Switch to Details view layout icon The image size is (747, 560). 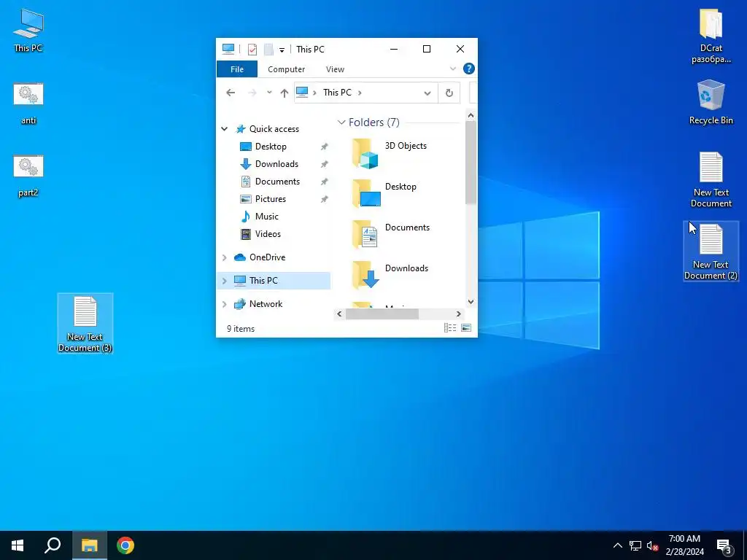coord(449,327)
